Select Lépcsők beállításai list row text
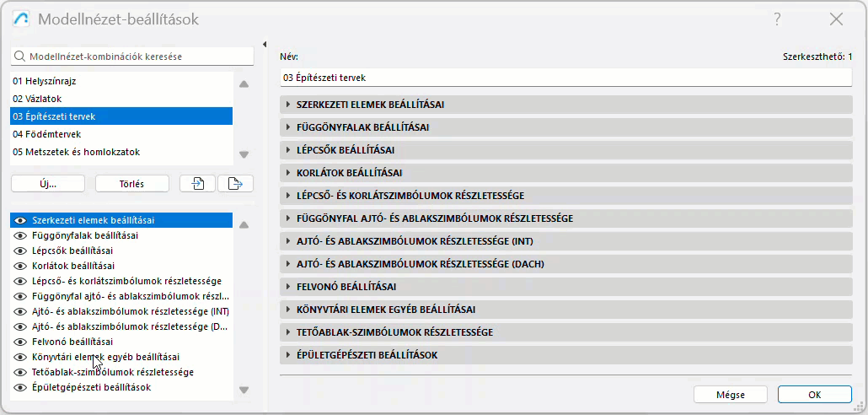868x415 pixels. point(72,251)
